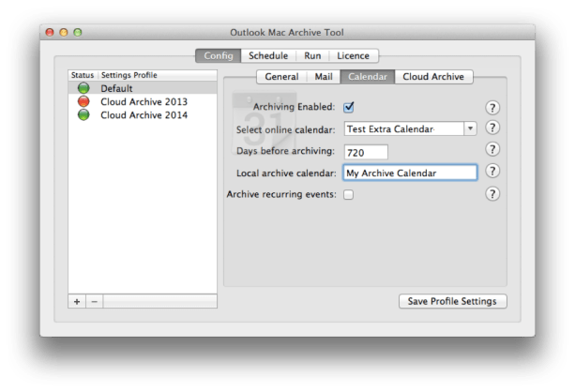Screen dimensions: 575x392
Task: Click the help icon for Select online calendar
Action: click(492, 128)
